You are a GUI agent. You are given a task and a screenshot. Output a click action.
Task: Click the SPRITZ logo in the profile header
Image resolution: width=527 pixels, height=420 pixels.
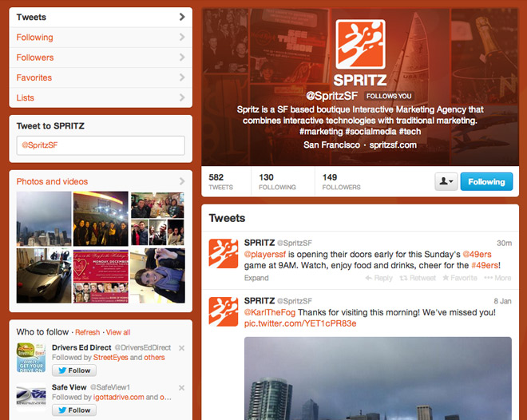click(360, 44)
